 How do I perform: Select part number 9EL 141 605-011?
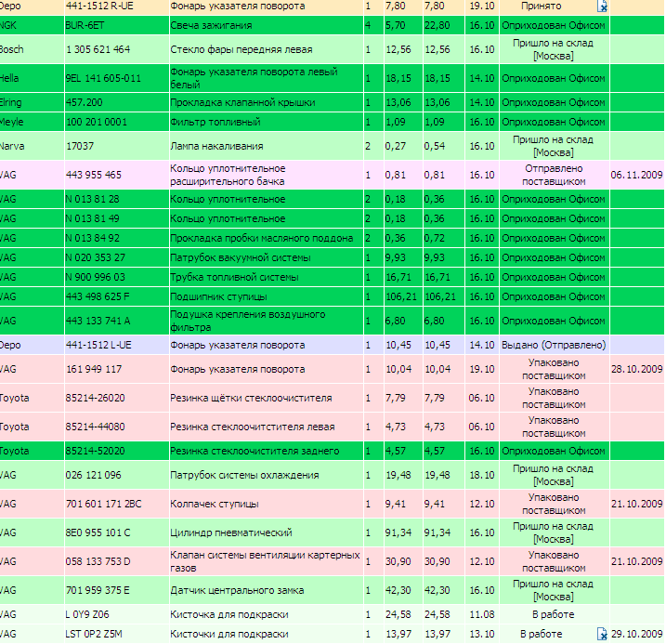[x=103, y=78]
